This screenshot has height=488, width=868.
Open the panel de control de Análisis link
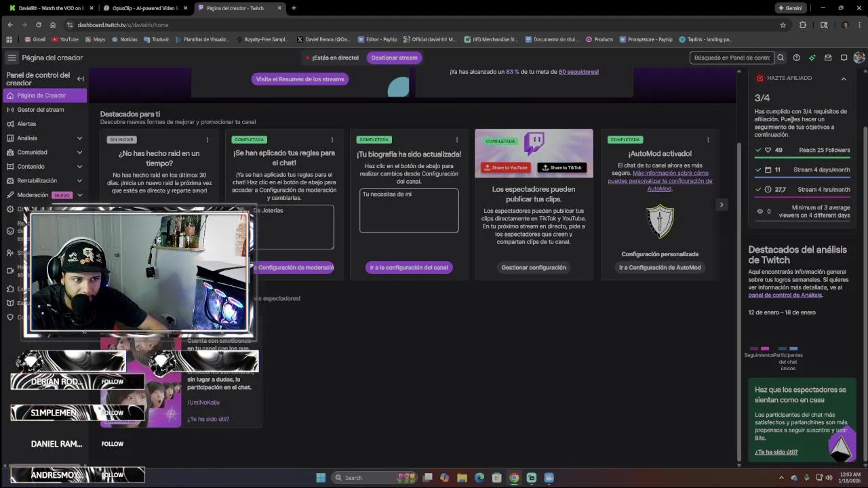tap(785, 295)
